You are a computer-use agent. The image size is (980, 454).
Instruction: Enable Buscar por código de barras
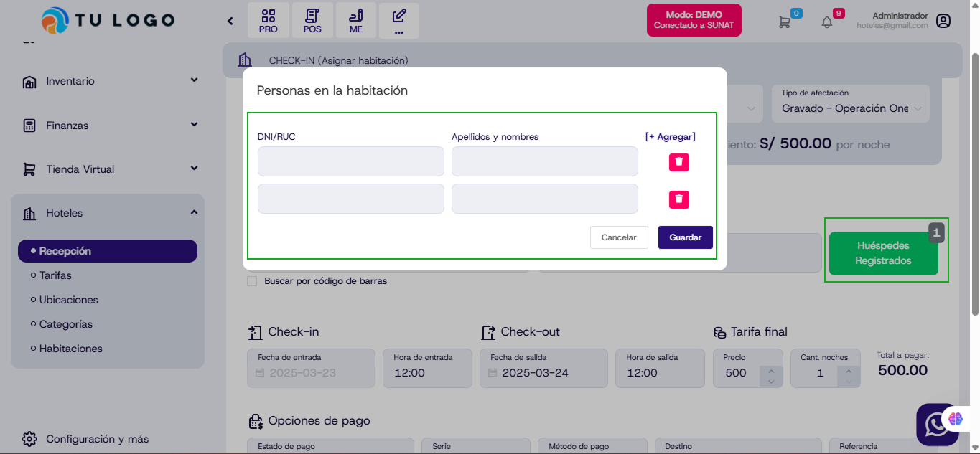252,280
